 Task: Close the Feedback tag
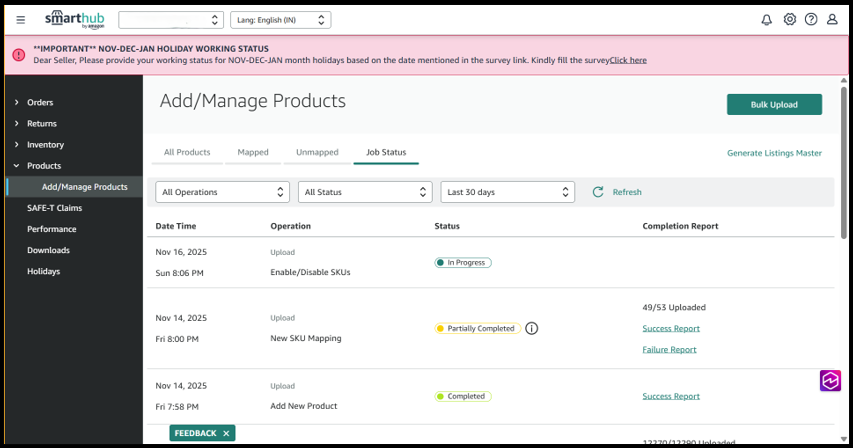[x=227, y=433]
